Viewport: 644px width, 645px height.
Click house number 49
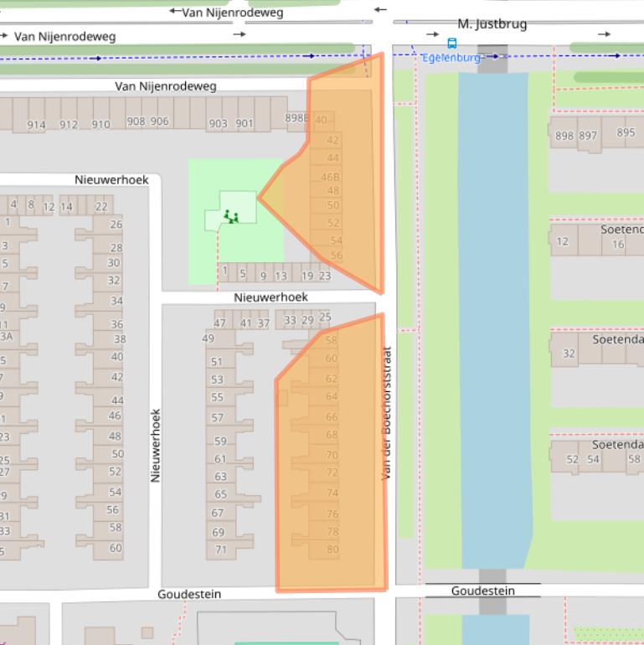(208, 338)
